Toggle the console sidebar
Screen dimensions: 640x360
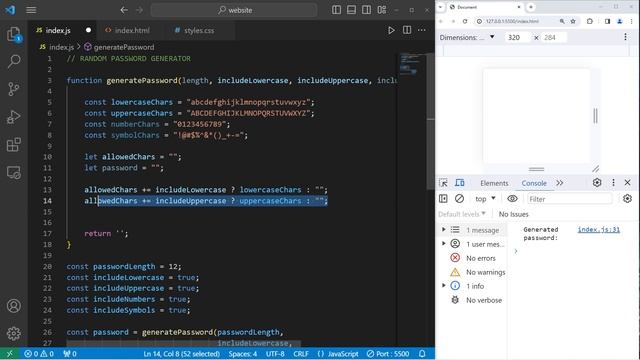(x=443, y=199)
